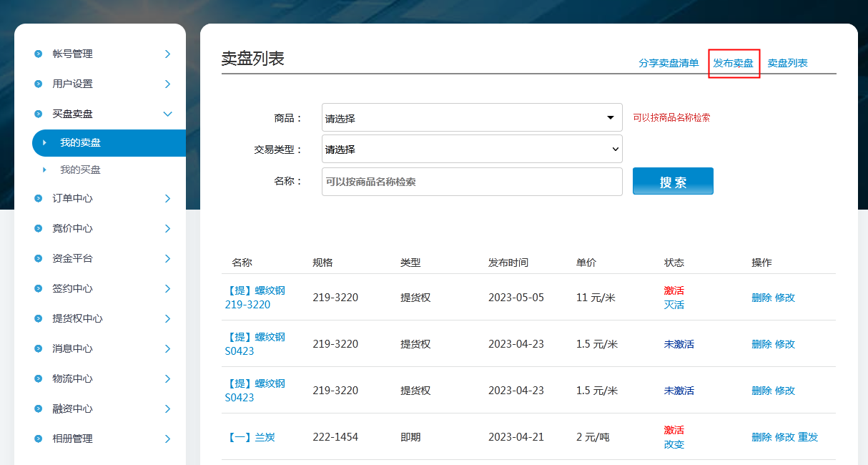Click 重发 for the 兰炭 listing
This screenshot has height=465, width=868.
point(808,437)
